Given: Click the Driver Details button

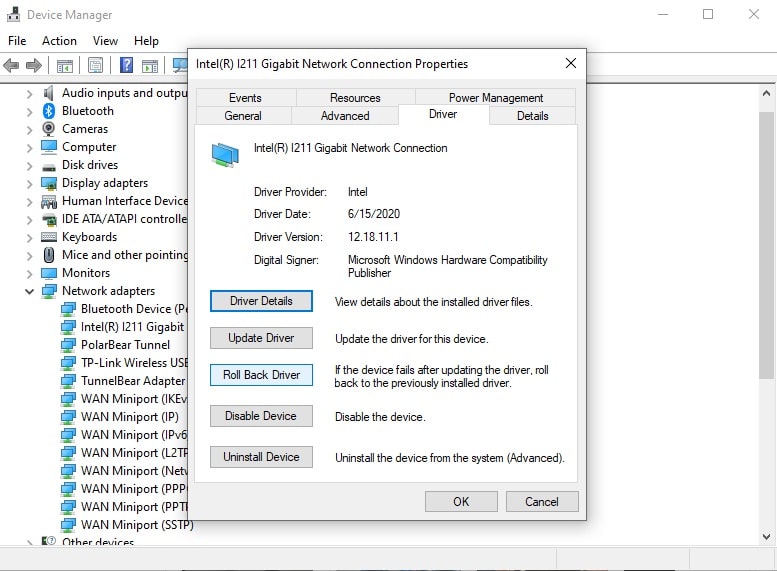Looking at the screenshot, I should click(261, 301).
